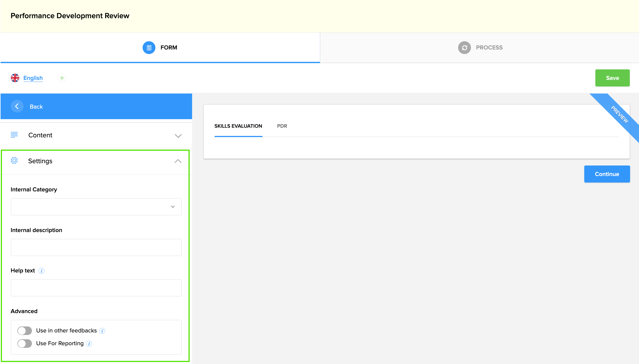This screenshot has height=364, width=639.
Task: Switch to the PDR tab
Action: [x=282, y=126]
